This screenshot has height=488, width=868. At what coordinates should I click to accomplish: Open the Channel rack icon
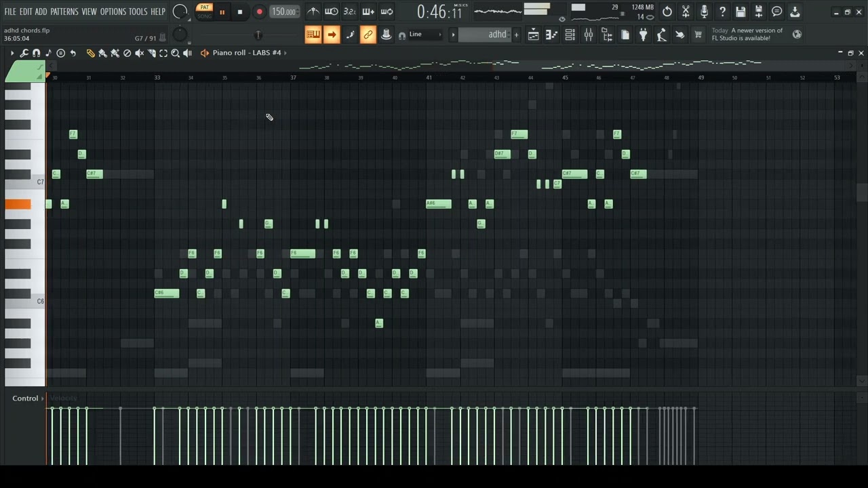pos(570,35)
